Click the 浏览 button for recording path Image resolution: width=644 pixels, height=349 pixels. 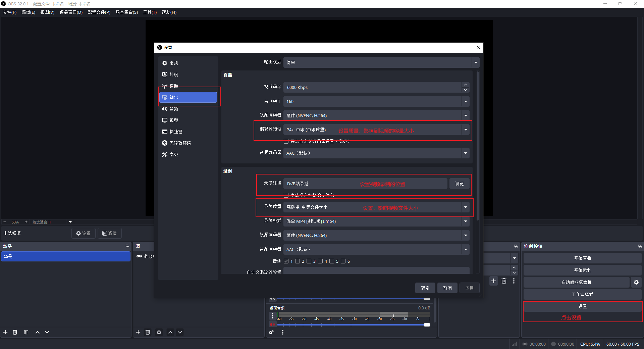coord(459,184)
